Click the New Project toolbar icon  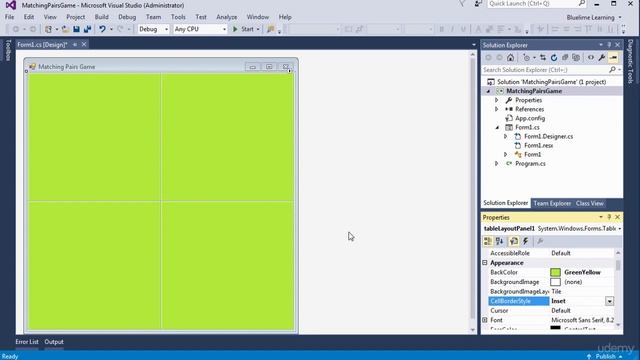pyautogui.click(x=49, y=29)
